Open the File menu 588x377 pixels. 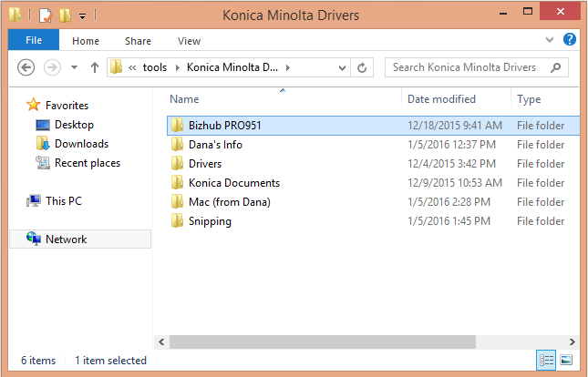pos(34,40)
